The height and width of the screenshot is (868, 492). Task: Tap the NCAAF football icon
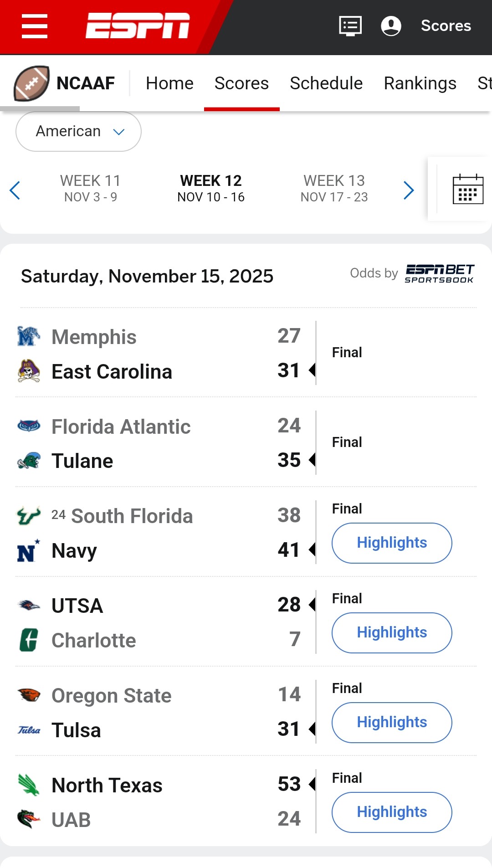tap(31, 83)
